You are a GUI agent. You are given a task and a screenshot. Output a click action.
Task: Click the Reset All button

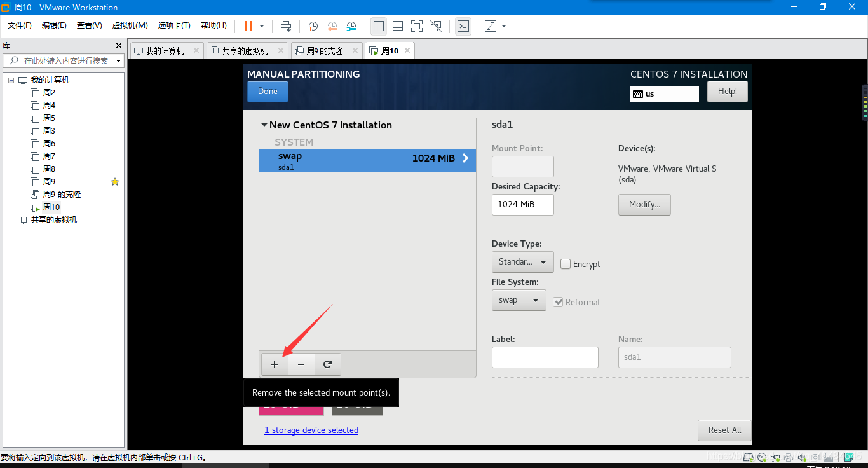point(724,430)
